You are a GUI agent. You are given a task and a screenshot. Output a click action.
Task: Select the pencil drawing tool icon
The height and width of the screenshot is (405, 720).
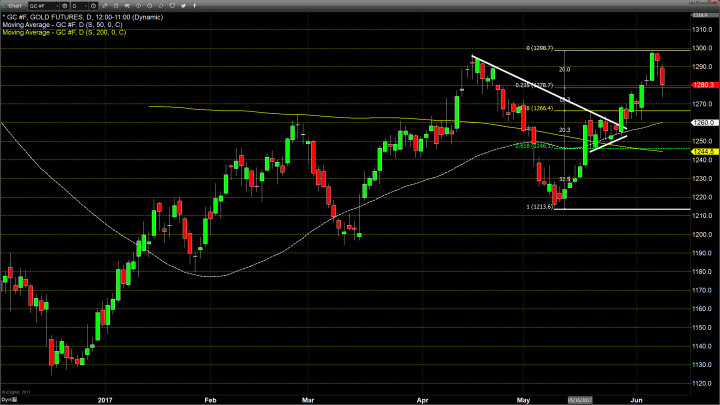pos(105,6)
